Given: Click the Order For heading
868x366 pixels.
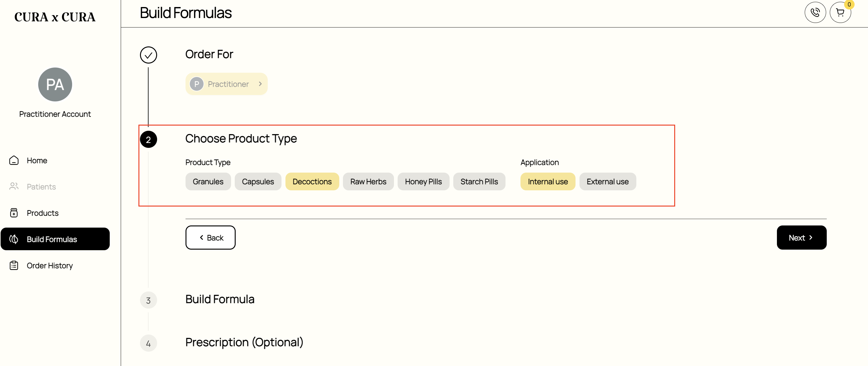Looking at the screenshot, I should [x=209, y=54].
